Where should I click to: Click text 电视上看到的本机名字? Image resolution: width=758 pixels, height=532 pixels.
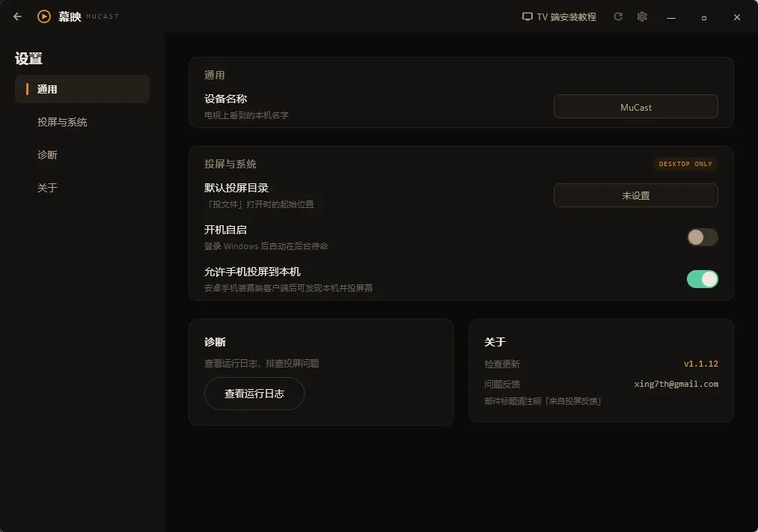(246, 115)
